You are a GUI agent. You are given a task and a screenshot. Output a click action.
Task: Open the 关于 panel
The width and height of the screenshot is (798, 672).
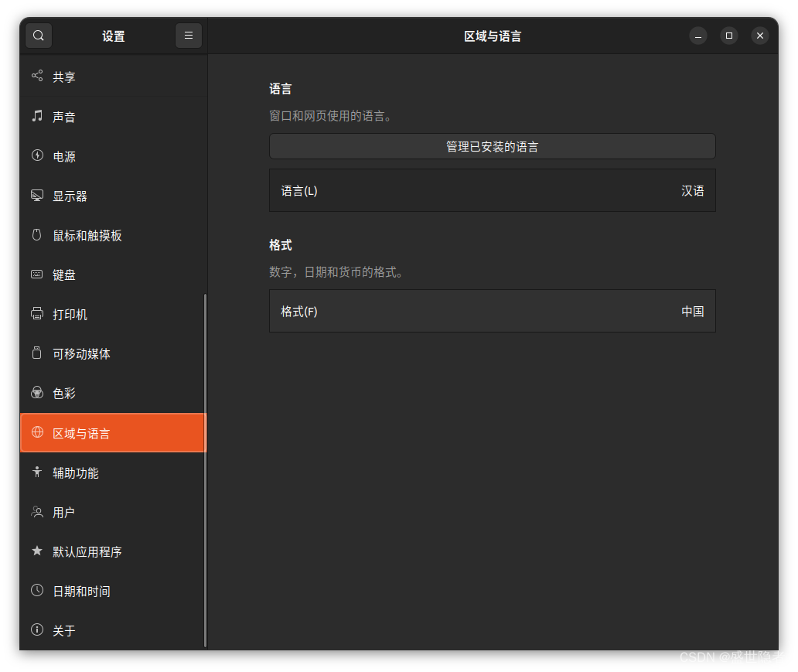113,631
